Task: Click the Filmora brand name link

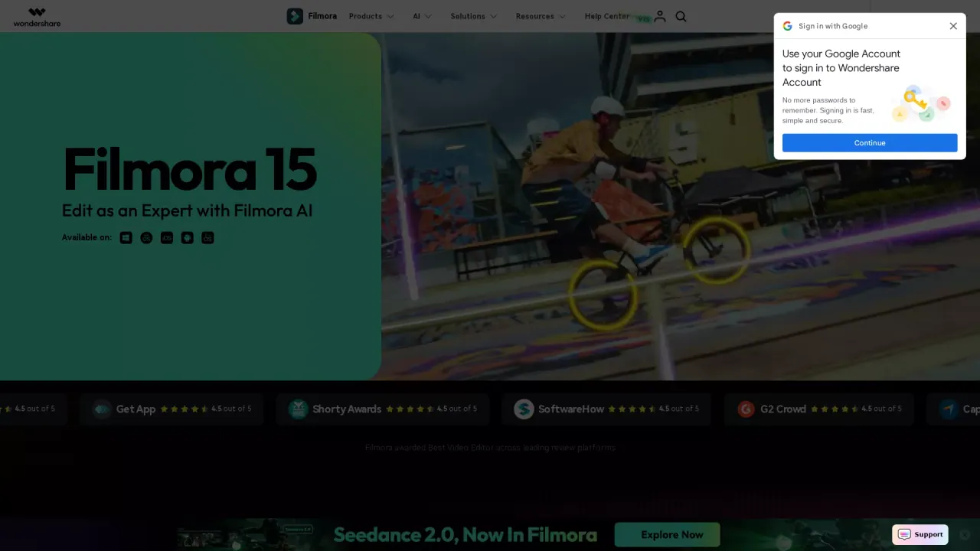Action: (322, 16)
